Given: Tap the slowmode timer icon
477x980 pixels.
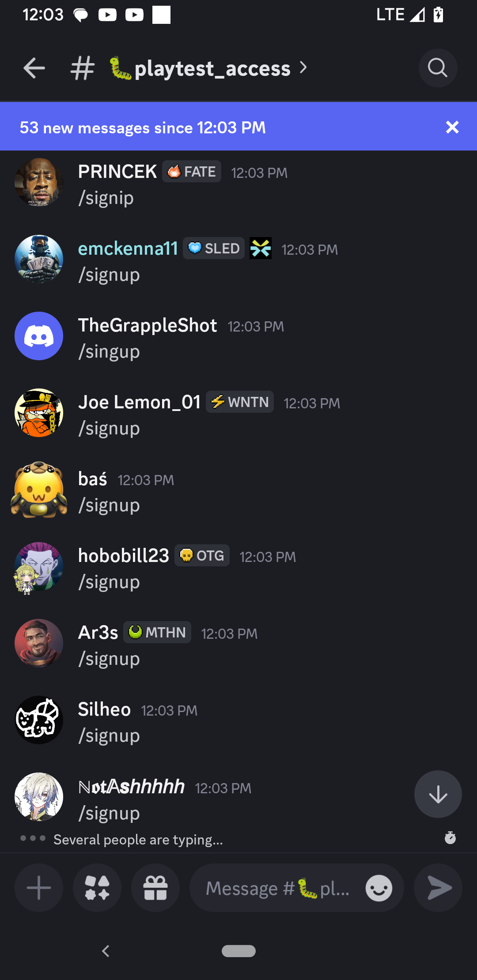Looking at the screenshot, I should click(x=450, y=837).
